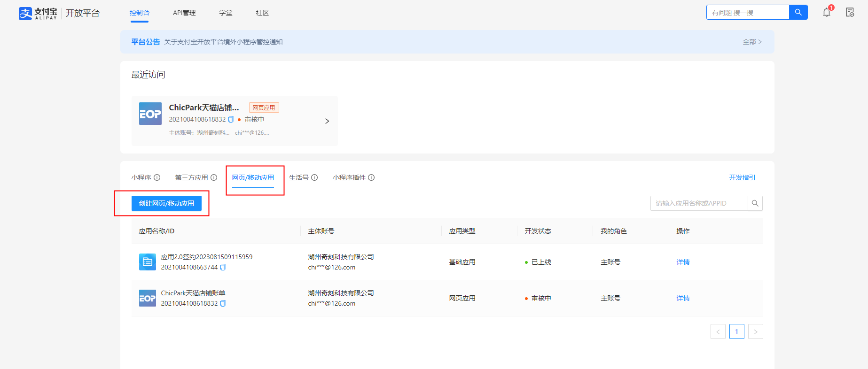Click info icon next to 小程序 tab
The image size is (868, 369).
click(x=157, y=177)
